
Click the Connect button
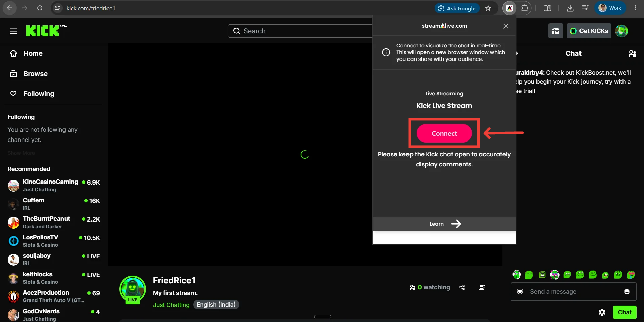click(x=444, y=133)
